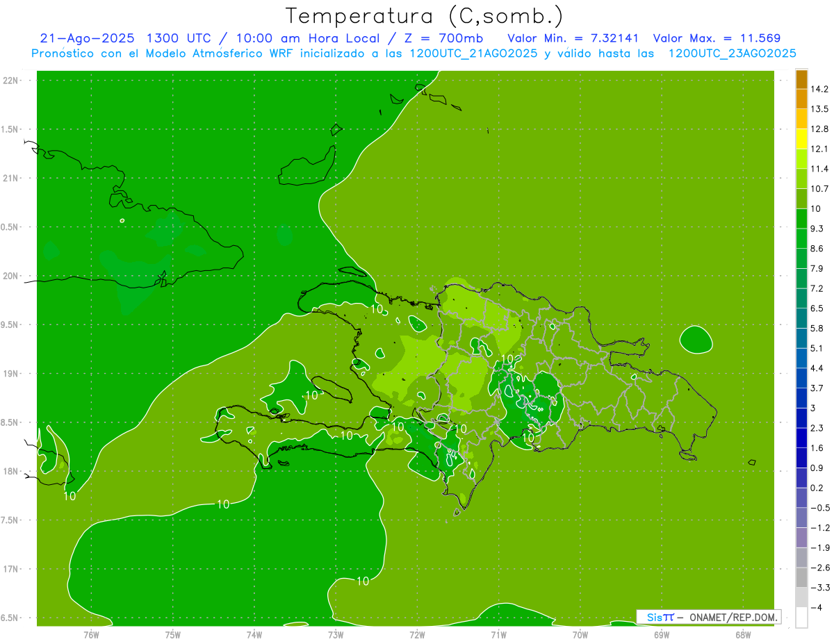Pick the blue swatch between 3.7 and 4.4
834x644 pixels.
point(801,378)
